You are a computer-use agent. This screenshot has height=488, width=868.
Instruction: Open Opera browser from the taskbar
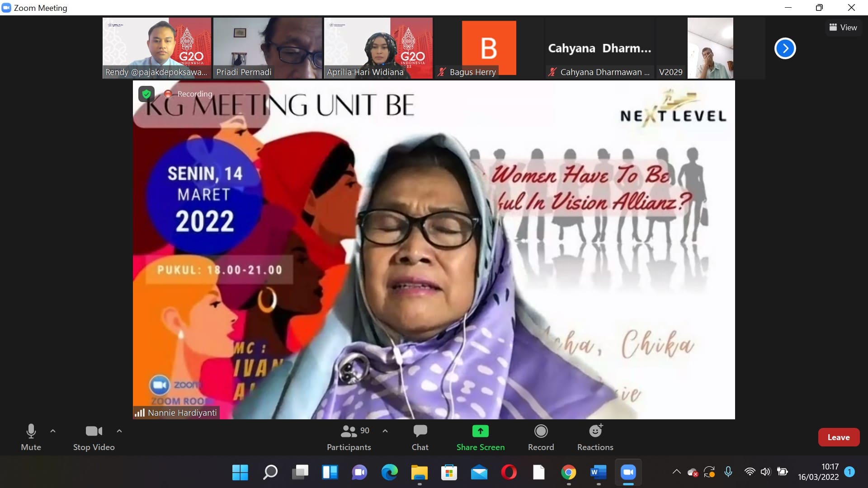tap(509, 473)
